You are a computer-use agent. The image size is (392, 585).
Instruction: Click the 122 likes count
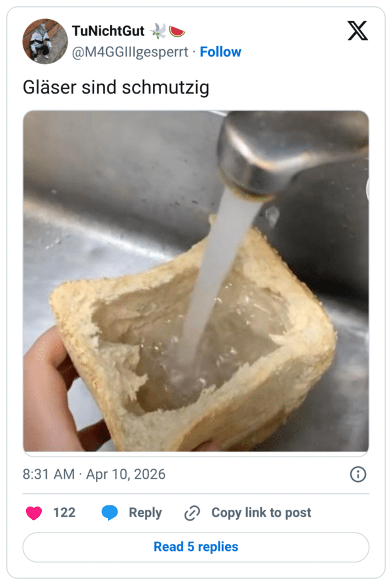coord(64,513)
